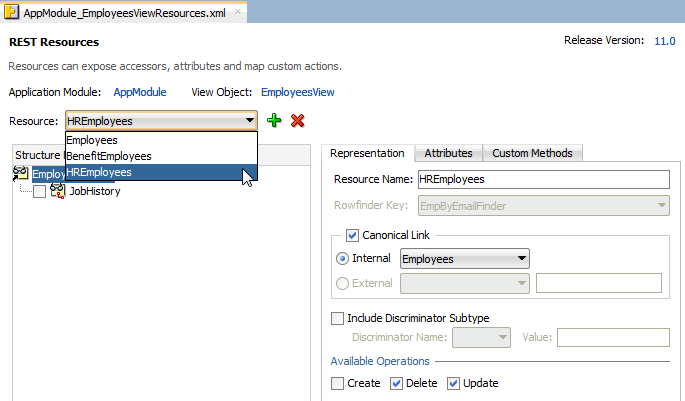685x401 pixels.
Task: Uncheck the Canonical Link checkbox
Action: pos(352,235)
